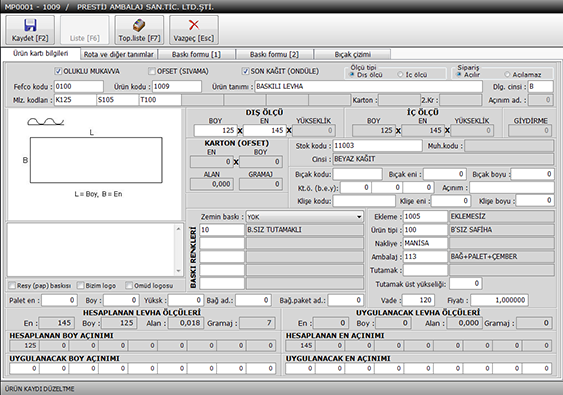Screen dimensions: 563x395
Task: Click Mlz. kodları field K125
Action: 75,100
